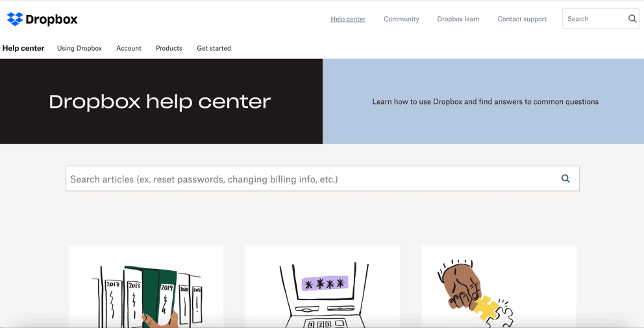Screen dimensions: 644x328
Task: Open the puzzle piece illustration card
Action: pos(499,286)
